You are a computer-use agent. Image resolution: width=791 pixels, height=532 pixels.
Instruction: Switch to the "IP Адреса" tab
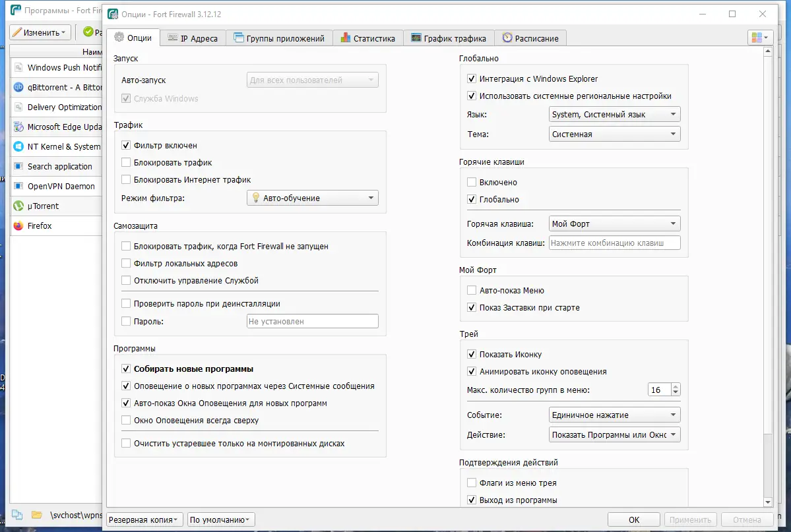193,38
